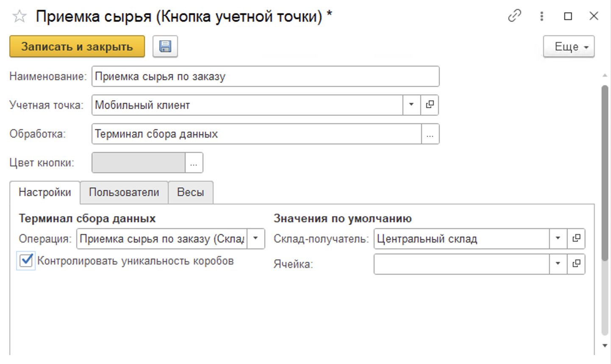Viewport: 611px width, 364px height.
Task: Open the Цвет кнопки color picker
Action: coord(194,163)
